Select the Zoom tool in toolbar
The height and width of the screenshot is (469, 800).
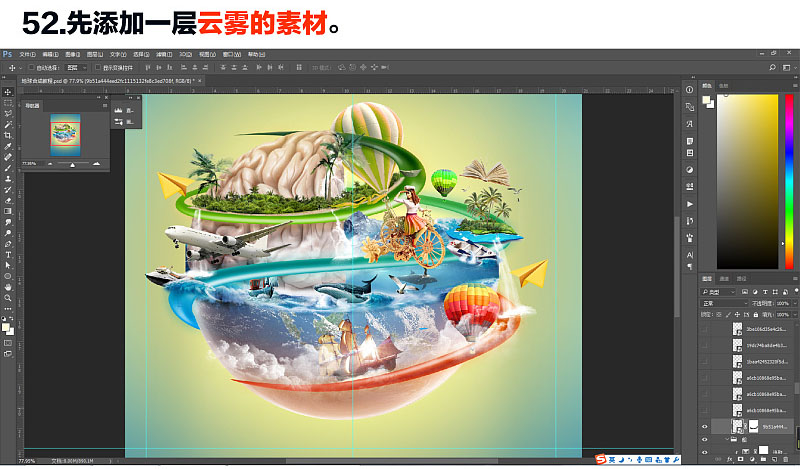(8, 298)
